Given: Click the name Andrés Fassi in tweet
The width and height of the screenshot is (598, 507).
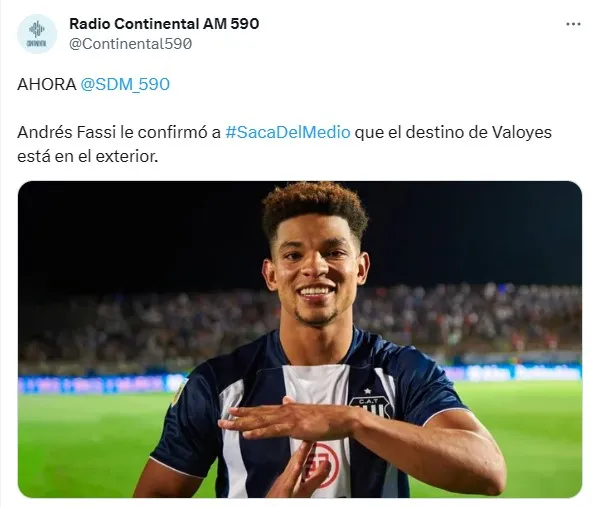Looking at the screenshot, I should (66, 132).
